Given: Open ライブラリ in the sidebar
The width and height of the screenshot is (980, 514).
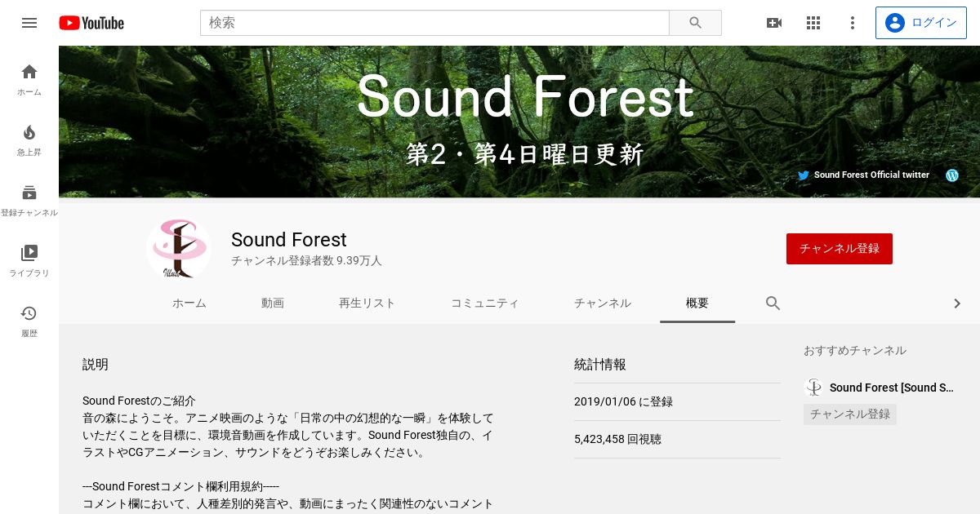Looking at the screenshot, I should 29,260.
